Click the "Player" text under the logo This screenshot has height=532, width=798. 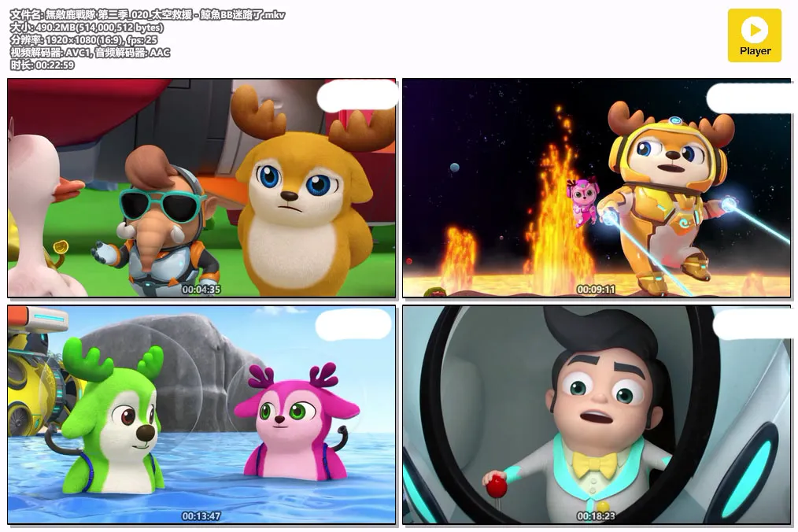pyautogui.click(x=755, y=51)
